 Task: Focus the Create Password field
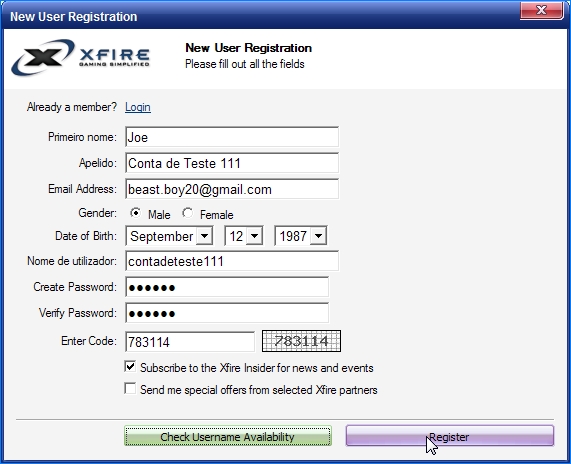click(x=227, y=287)
